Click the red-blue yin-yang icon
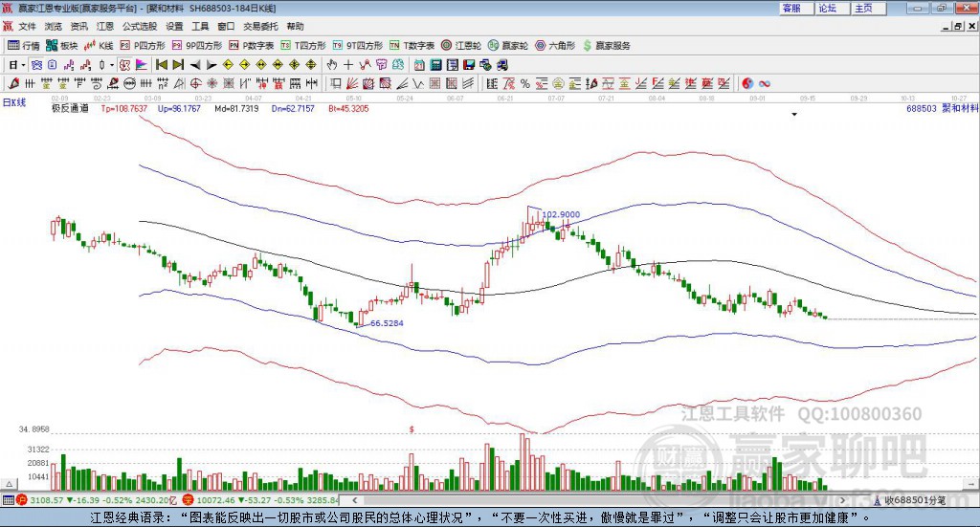980x527 pixels. [x=747, y=83]
